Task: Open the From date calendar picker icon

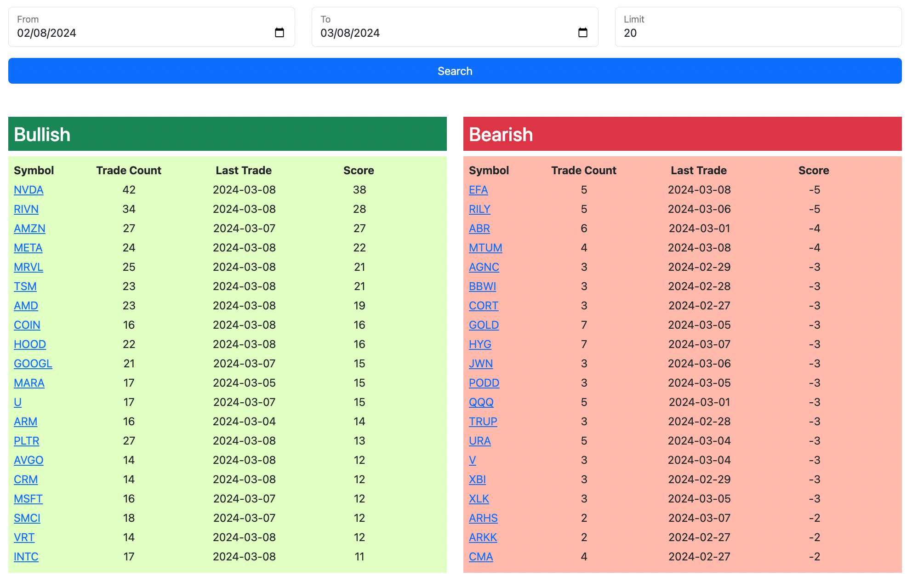Action: pyautogui.click(x=279, y=33)
